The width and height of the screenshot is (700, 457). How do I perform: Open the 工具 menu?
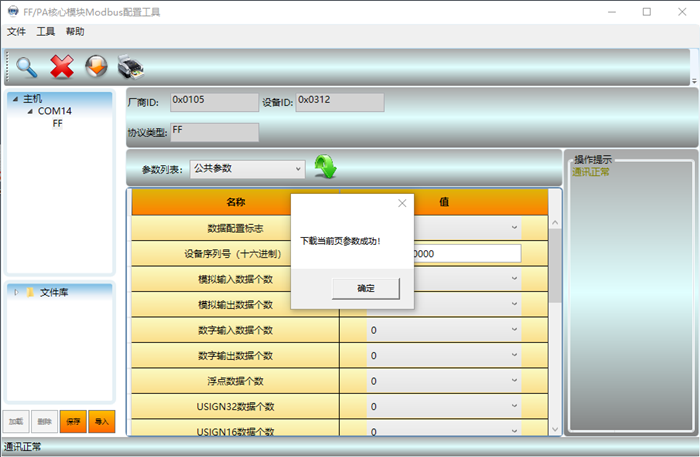pyautogui.click(x=46, y=32)
